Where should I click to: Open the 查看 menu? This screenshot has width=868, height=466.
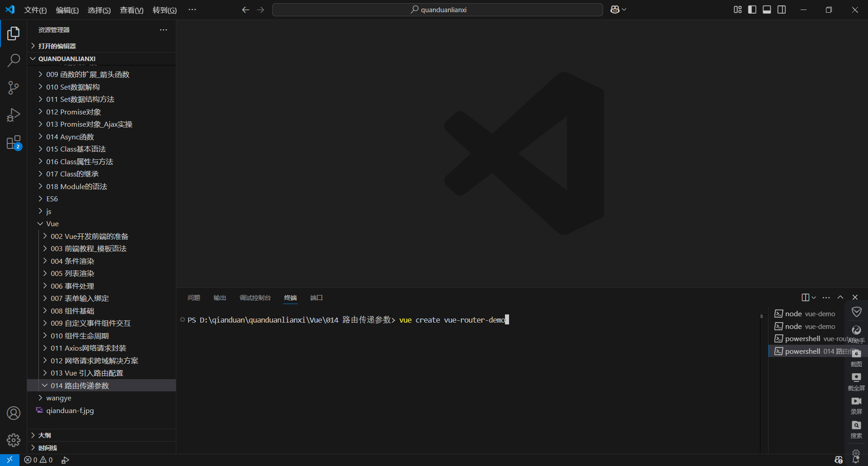coord(132,10)
